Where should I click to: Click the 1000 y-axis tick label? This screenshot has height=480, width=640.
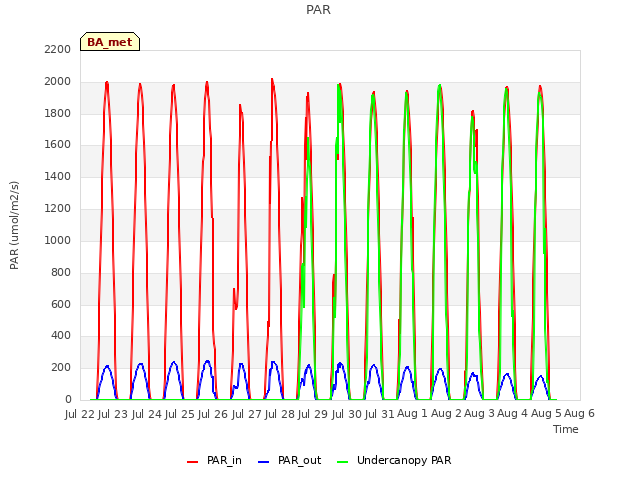[x=58, y=240]
